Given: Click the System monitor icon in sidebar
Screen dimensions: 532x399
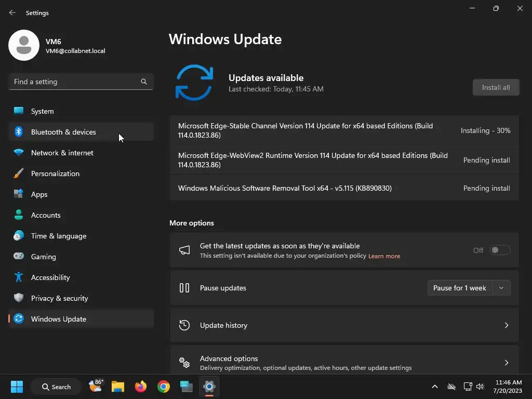Looking at the screenshot, I should (19, 111).
